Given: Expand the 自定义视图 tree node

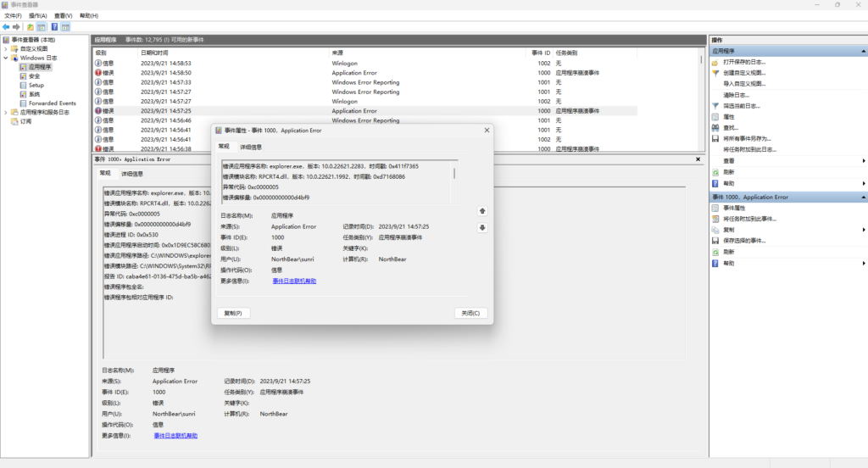Looking at the screenshot, I should [x=6, y=48].
